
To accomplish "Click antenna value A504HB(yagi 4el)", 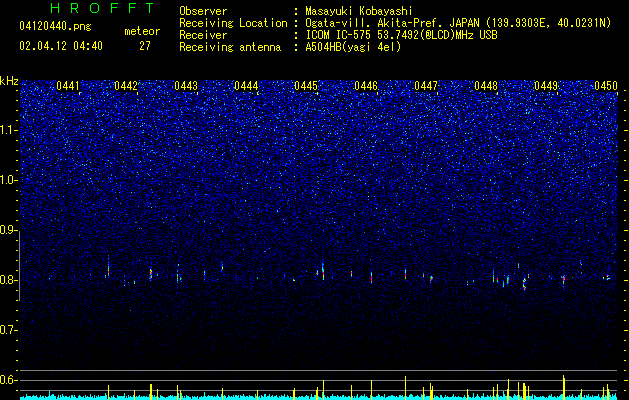I will coord(353,47).
